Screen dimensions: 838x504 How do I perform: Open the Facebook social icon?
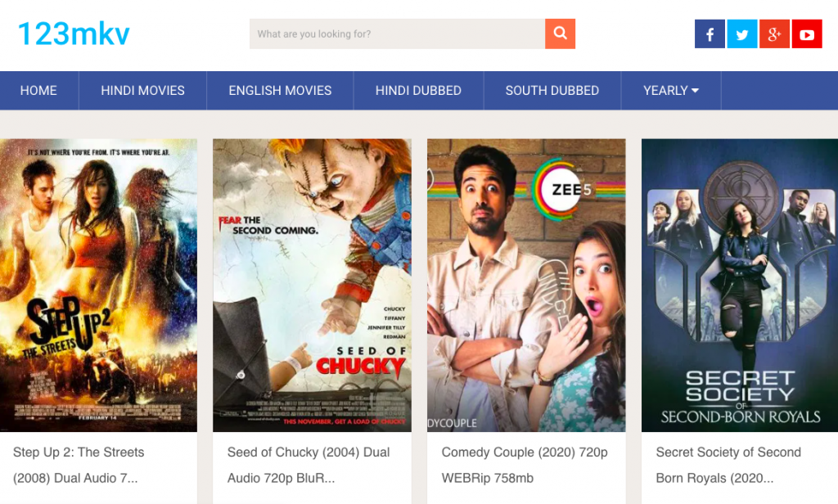(x=710, y=34)
